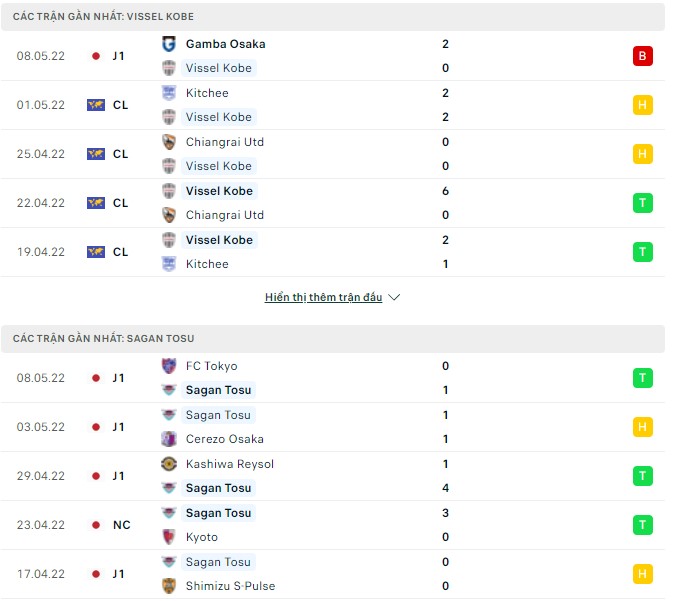The height and width of the screenshot is (601, 673).
Task: Click the green T badge for the 22.04.22 match
Action: 643,203
